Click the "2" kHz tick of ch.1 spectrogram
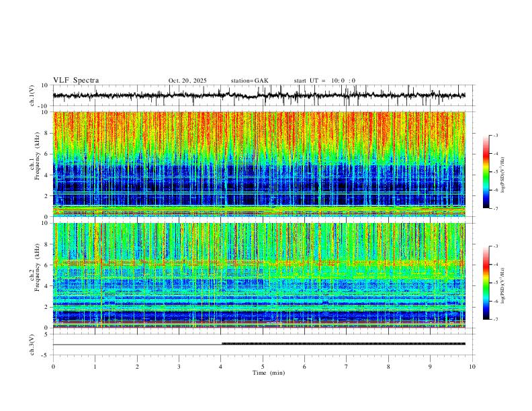Screen dimensions: 532x411 pyautogui.click(x=47, y=195)
